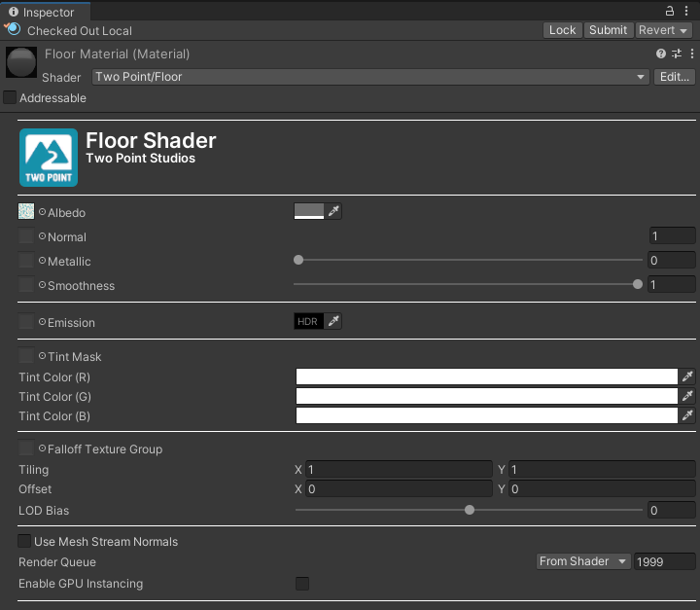Click the Smoothness texture picker circle icon
This screenshot has height=610, width=700.
[x=42, y=285]
